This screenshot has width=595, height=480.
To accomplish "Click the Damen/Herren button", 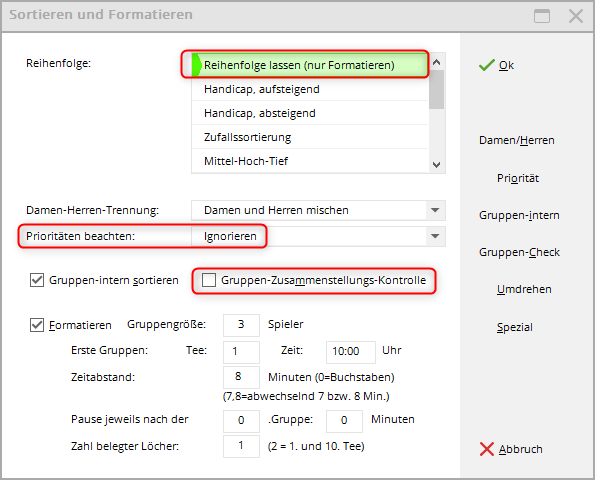I will (x=516, y=140).
